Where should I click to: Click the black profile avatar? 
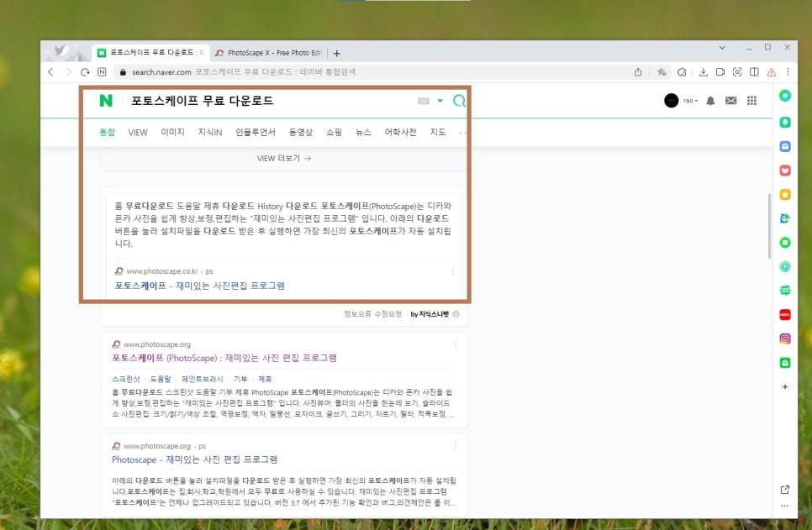(x=671, y=101)
